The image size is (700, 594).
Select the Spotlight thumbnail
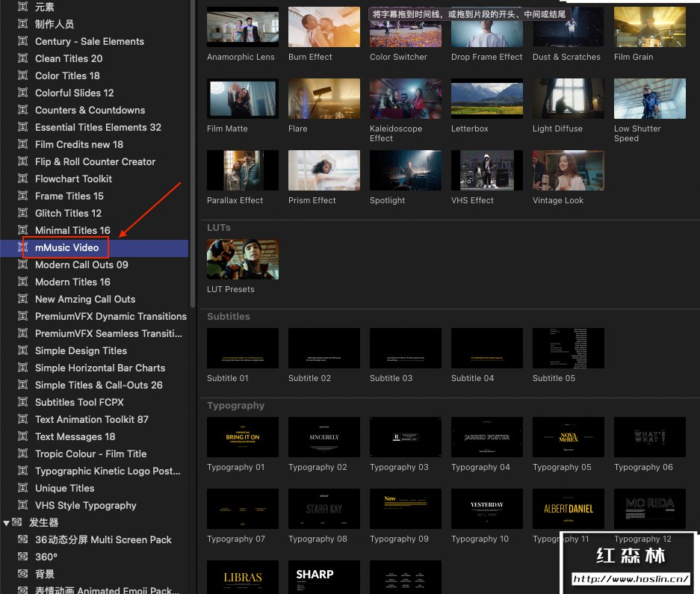(x=406, y=170)
